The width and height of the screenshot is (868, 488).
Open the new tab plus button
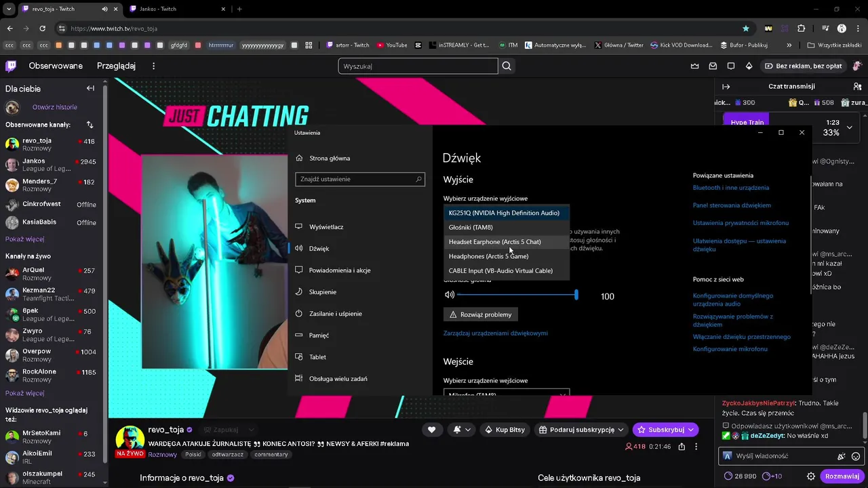point(239,9)
